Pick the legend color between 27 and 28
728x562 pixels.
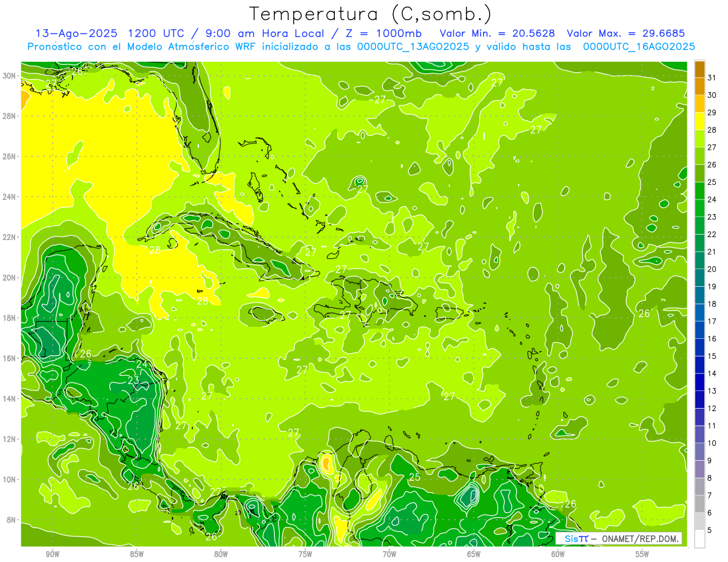click(699, 139)
